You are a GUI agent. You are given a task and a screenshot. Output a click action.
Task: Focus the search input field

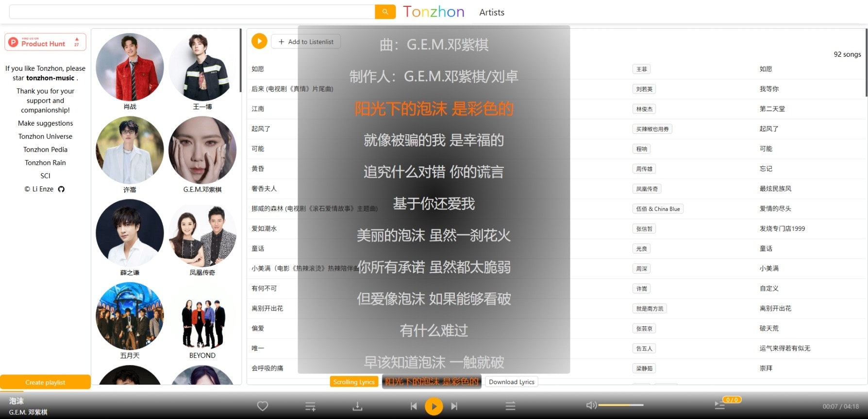tap(192, 12)
